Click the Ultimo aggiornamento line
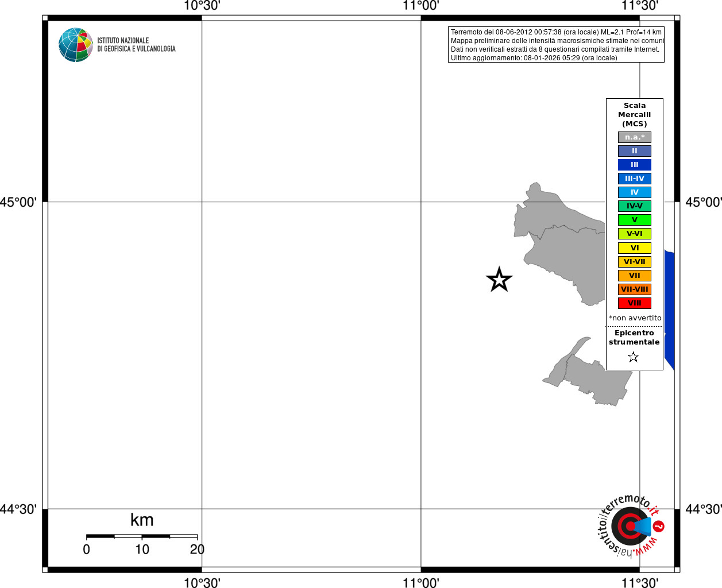Screen dimensions: 722x588 (x=534, y=58)
